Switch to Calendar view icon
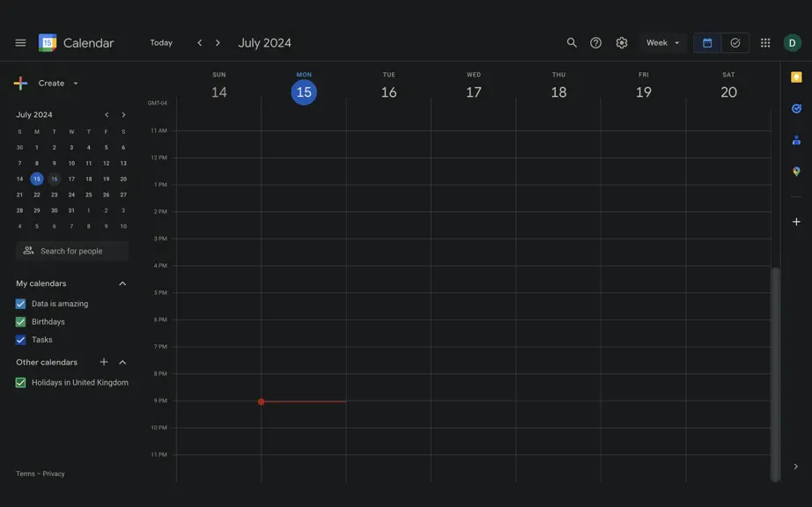The height and width of the screenshot is (507, 812). (x=707, y=43)
